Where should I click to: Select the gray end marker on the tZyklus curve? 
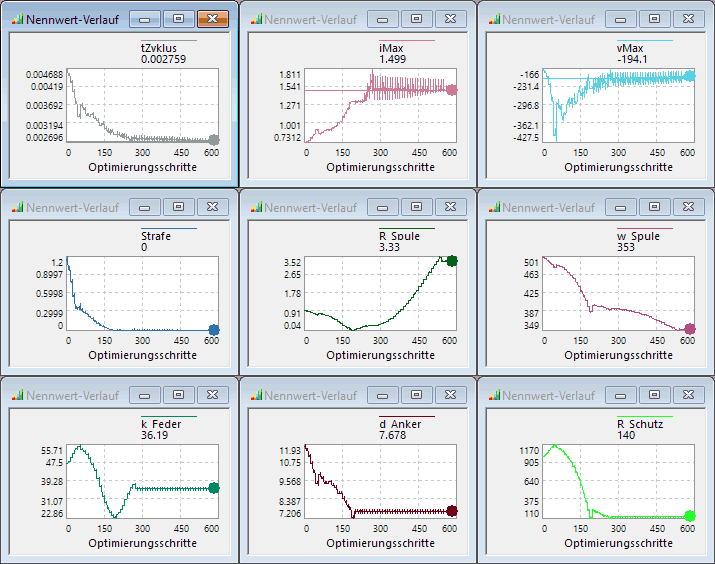pyautogui.click(x=213, y=140)
